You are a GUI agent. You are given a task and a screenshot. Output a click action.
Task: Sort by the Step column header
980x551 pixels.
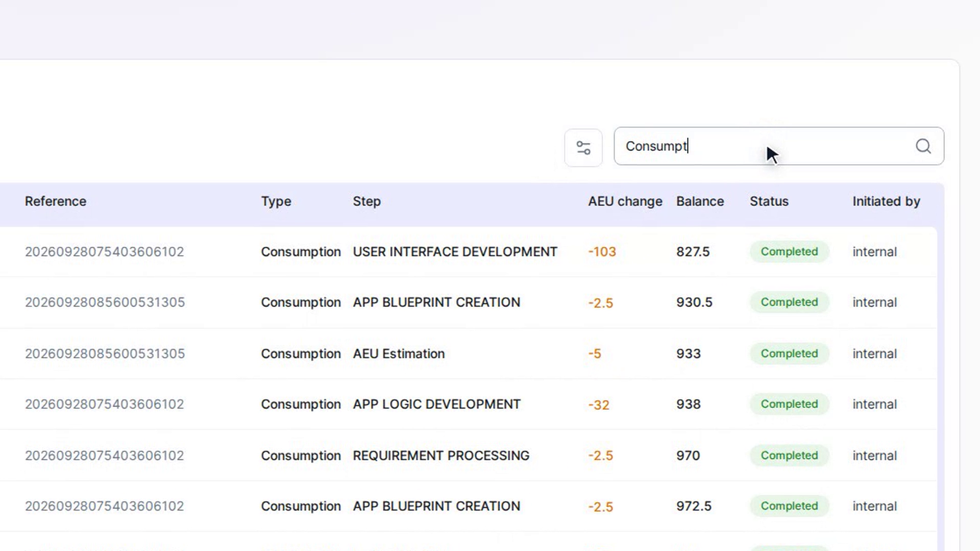coord(366,202)
